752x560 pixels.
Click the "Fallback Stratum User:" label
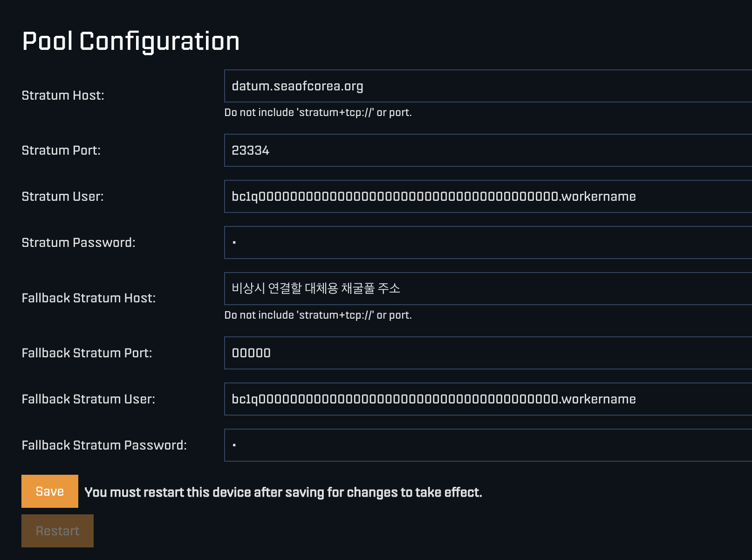pos(88,399)
